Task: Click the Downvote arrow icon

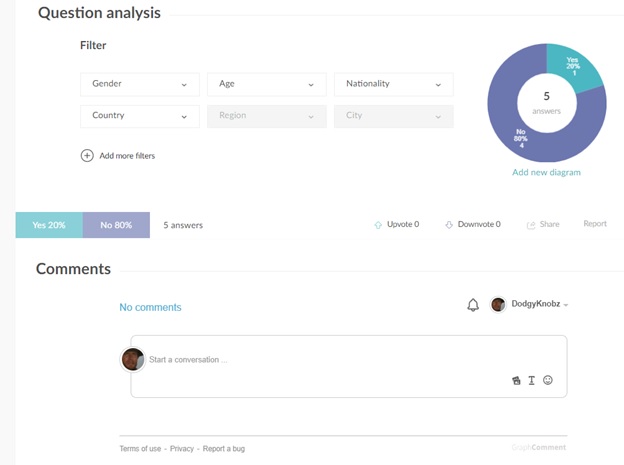Action: click(449, 225)
